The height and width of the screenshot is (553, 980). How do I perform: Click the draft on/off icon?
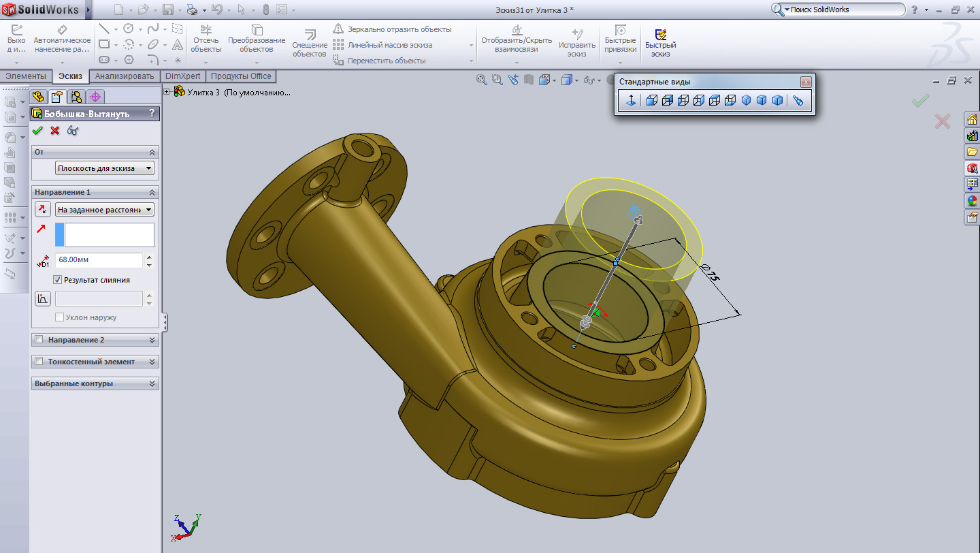(x=42, y=298)
